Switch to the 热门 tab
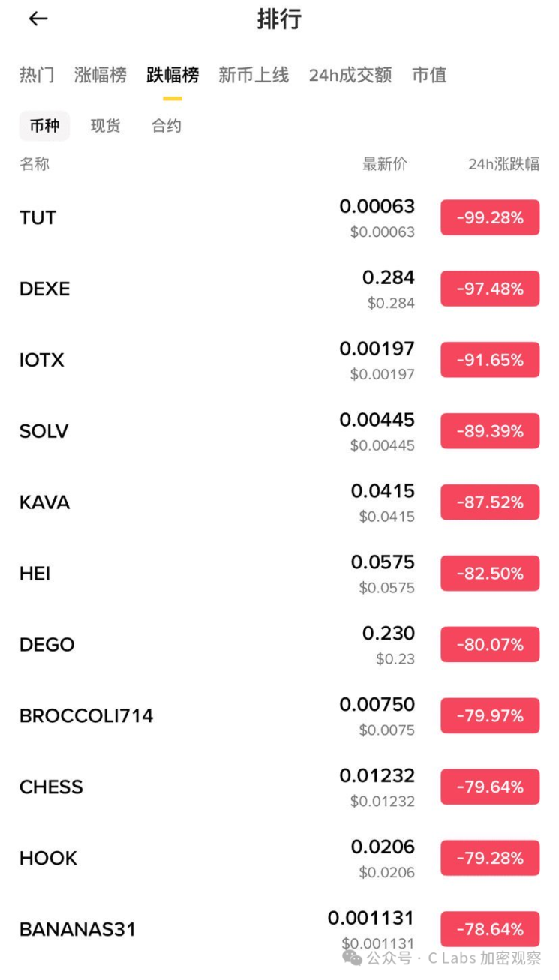The width and height of the screenshot is (559, 980). pos(37,75)
